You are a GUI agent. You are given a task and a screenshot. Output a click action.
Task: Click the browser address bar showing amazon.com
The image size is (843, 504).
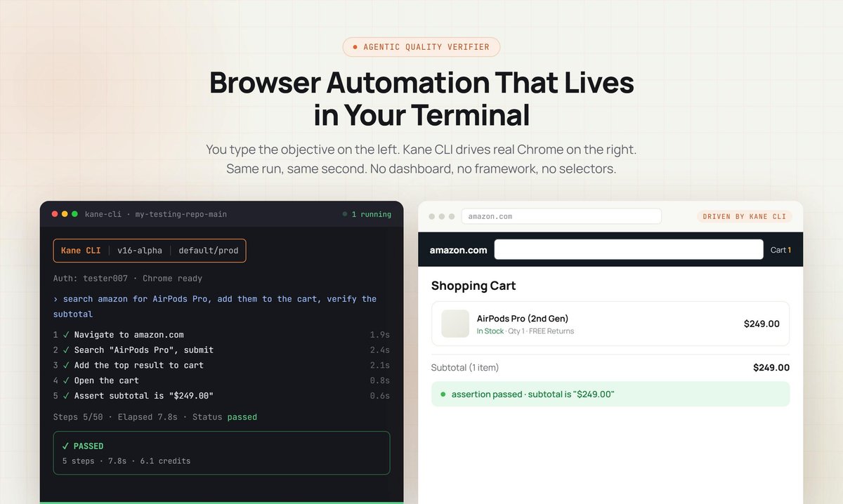561,216
